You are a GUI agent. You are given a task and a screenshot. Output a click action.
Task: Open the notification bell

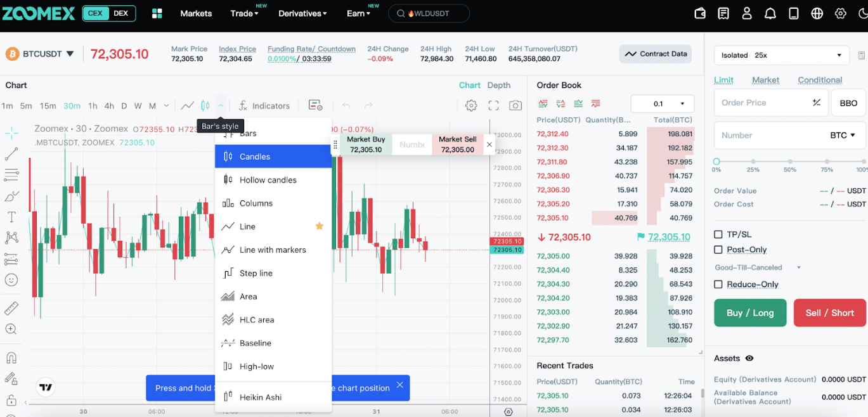point(770,13)
